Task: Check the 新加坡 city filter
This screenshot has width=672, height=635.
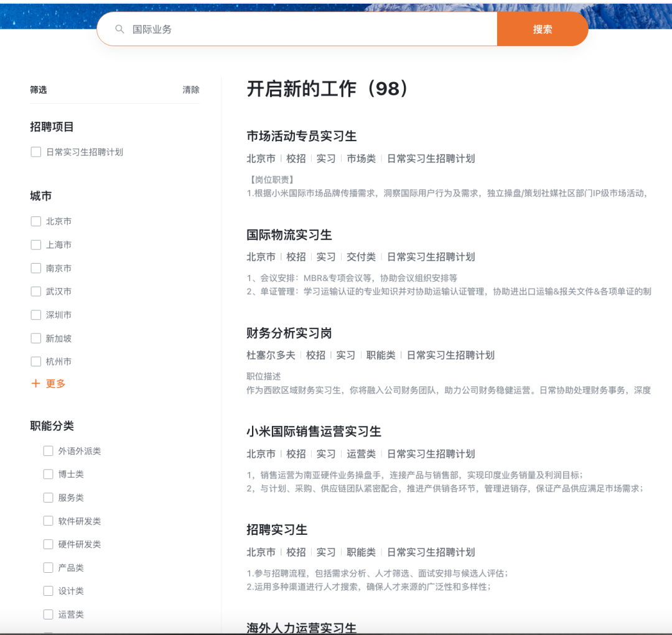Action: pos(35,338)
